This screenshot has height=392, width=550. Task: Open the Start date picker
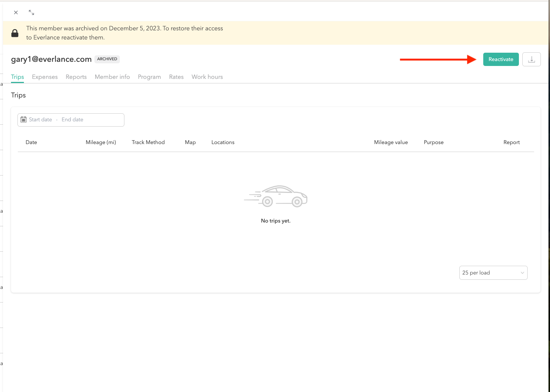[x=40, y=119]
